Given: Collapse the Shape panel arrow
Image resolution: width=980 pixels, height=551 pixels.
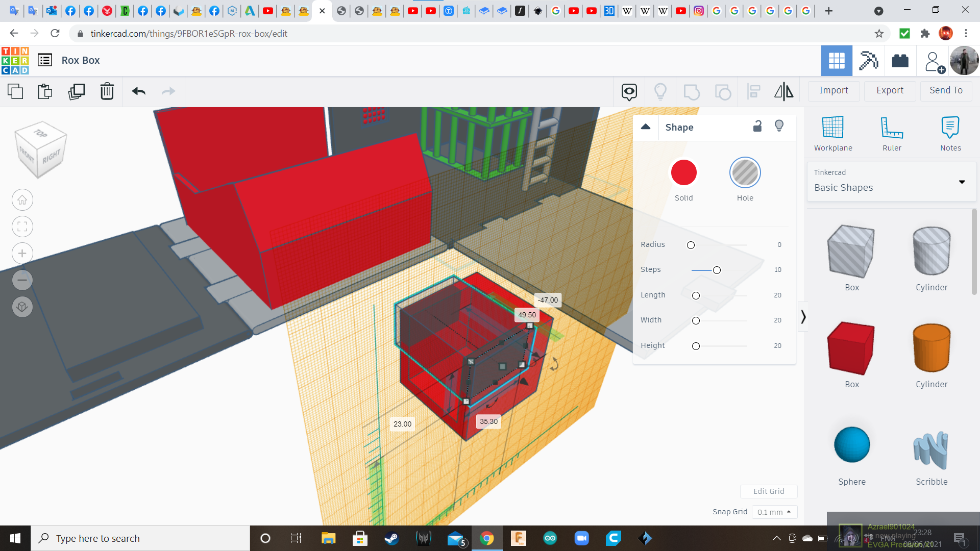Looking at the screenshot, I should 646,127.
